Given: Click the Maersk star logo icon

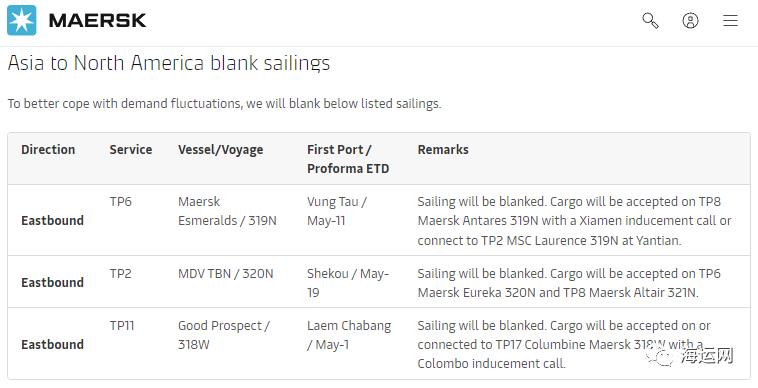Looking at the screenshot, I should tap(22, 20).
